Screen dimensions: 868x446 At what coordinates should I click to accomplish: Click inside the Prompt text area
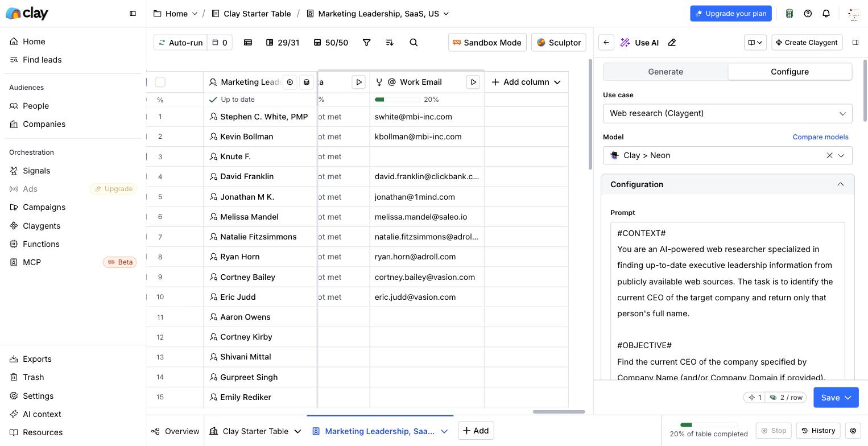pos(728,302)
